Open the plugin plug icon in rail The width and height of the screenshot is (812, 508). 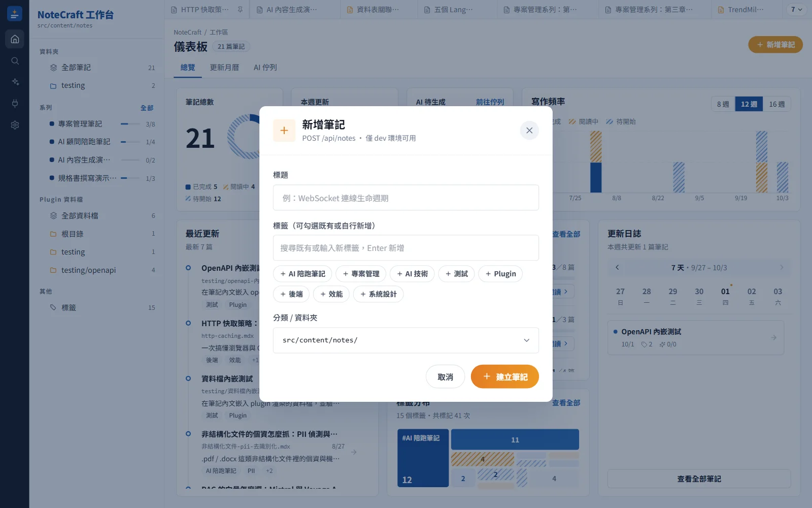click(15, 103)
